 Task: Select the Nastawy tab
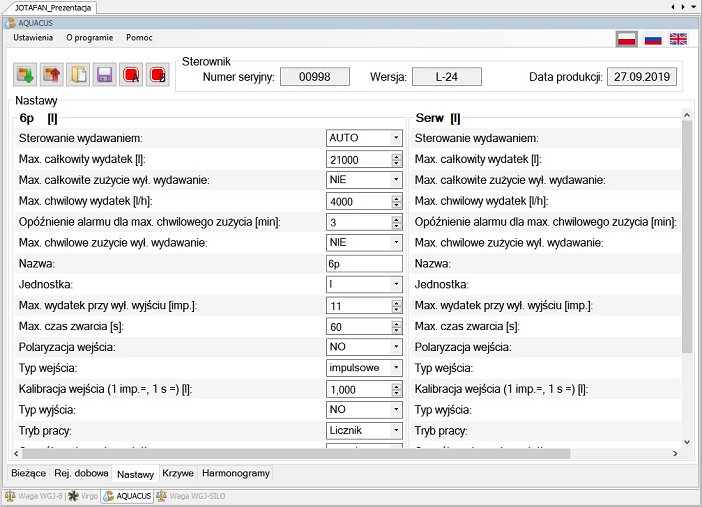click(135, 474)
